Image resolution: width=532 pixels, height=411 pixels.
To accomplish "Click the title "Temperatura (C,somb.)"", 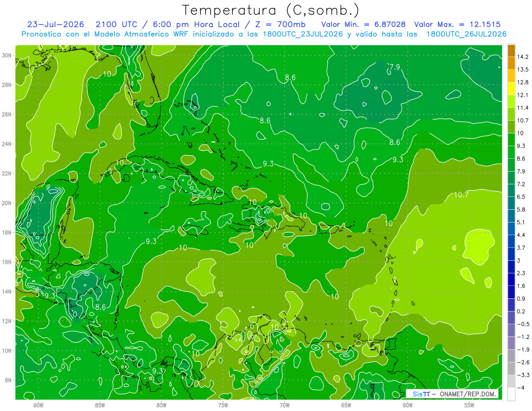I will tap(270, 10).
